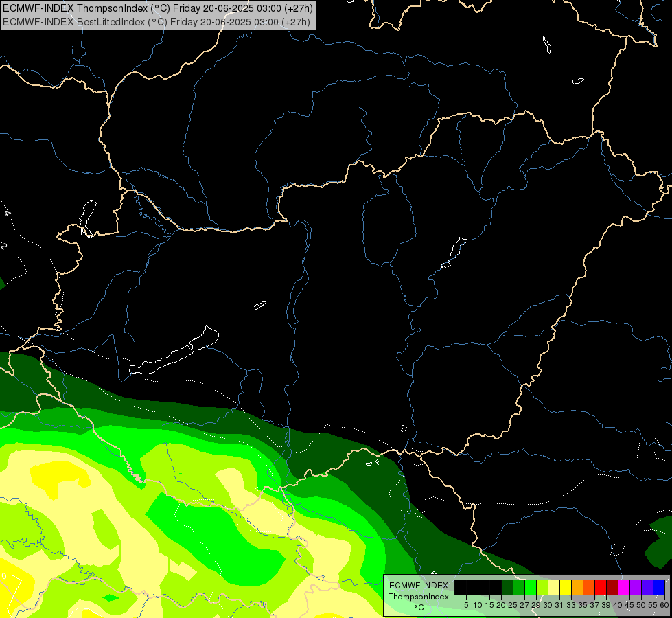Screen dimensions: 672x618
Task: Click the orange 33–35 legend swatch
Action: pyautogui.click(x=577, y=587)
